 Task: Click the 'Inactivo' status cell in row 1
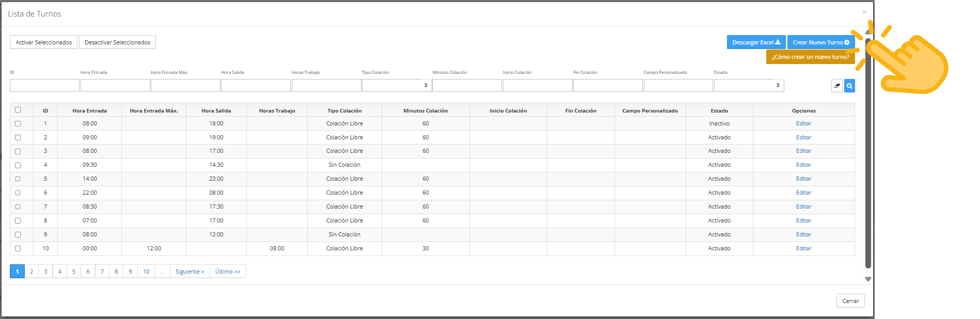pyautogui.click(x=719, y=123)
